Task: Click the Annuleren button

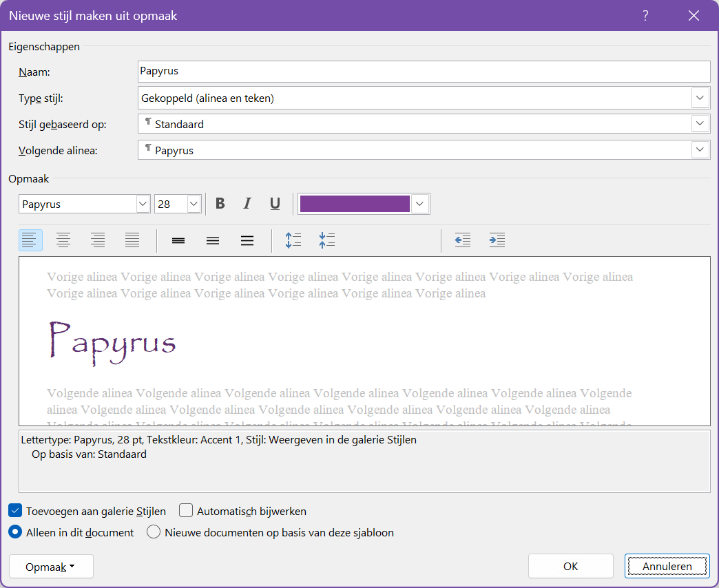Action: 667,567
